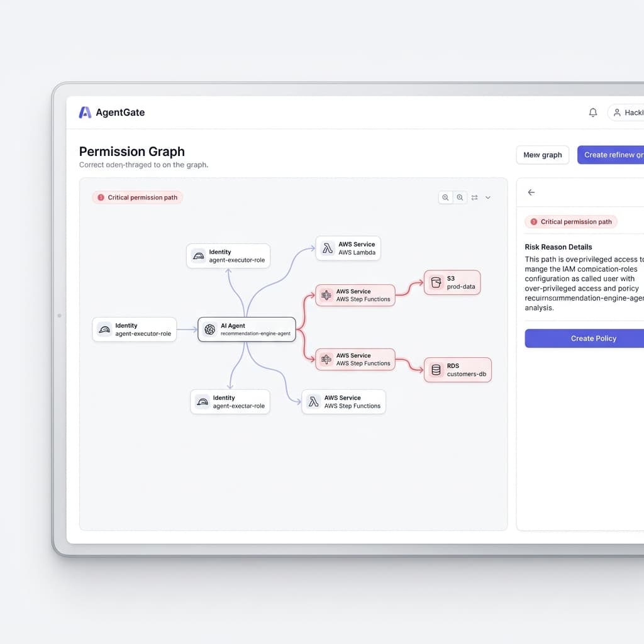Click the second magnifier zoom icon in graph toolbar
644x644 pixels.
[460, 197]
